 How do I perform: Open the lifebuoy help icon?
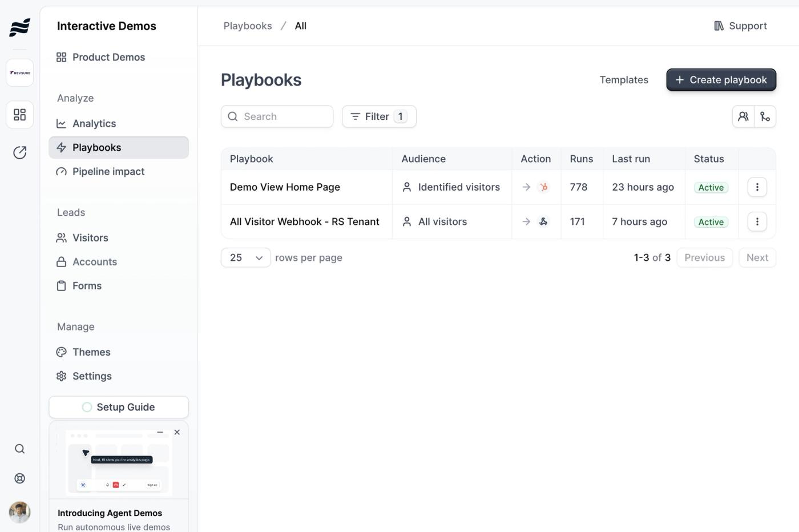point(20,478)
